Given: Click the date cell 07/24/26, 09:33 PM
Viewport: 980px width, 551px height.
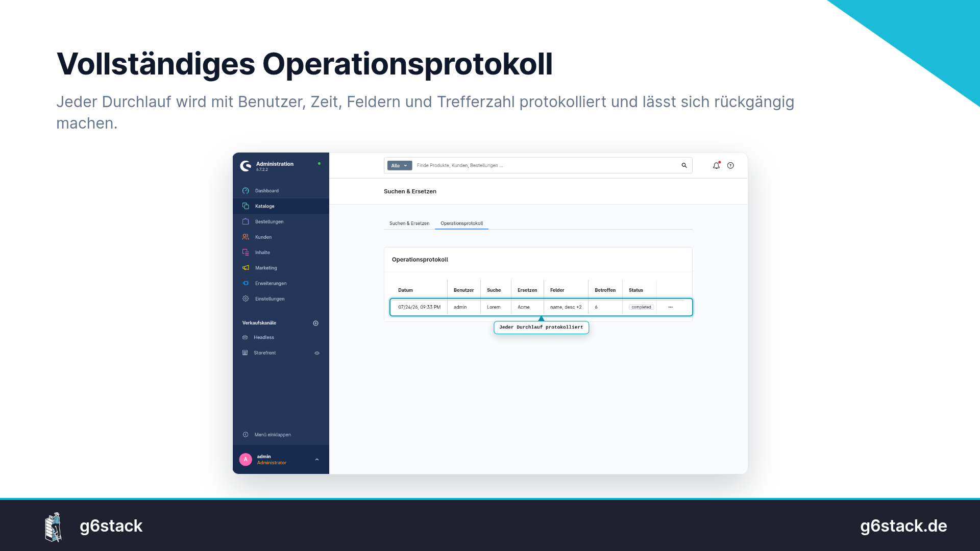Looking at the screenshot, I should (x=419, y=307).
